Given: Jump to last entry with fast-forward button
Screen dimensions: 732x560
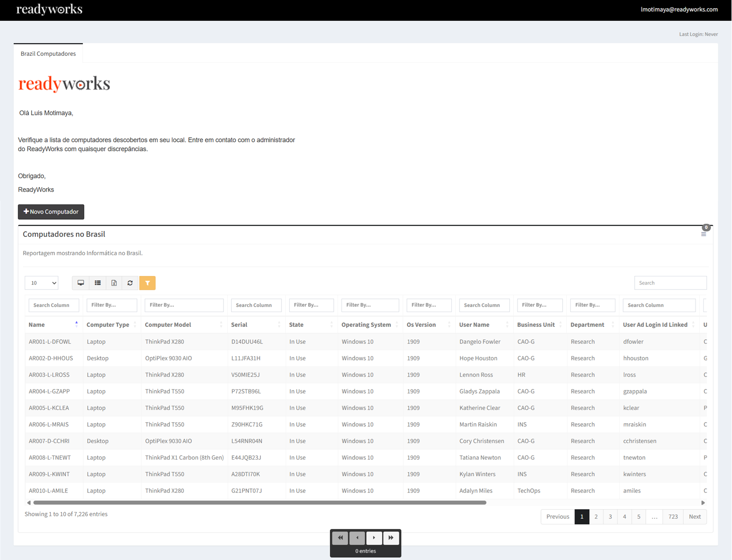Looking at the screenshot, I should [x=391, y=537].
